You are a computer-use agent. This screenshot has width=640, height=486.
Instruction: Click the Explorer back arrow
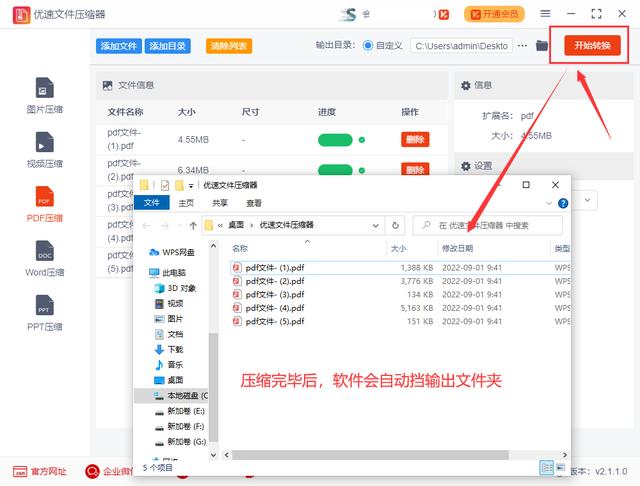click(146, 225)
